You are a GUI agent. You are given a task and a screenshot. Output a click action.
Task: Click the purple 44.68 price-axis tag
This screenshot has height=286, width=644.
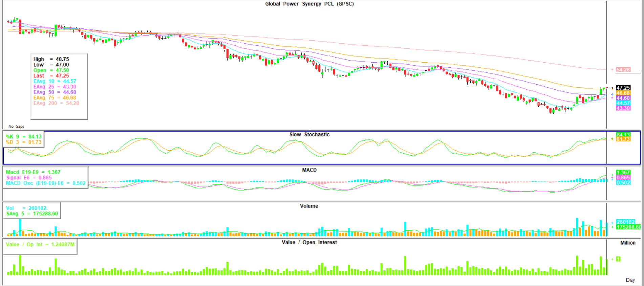[623, 98]
